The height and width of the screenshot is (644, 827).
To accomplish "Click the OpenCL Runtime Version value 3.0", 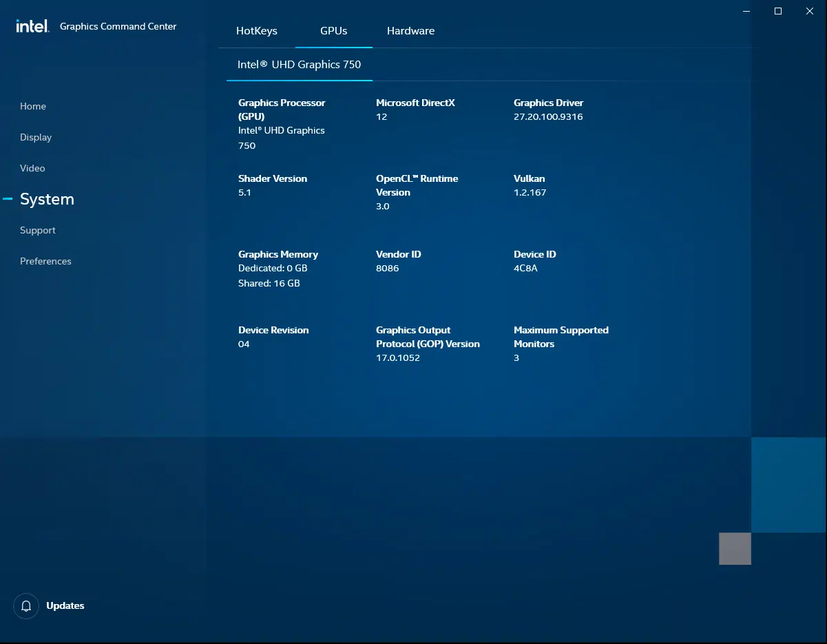I will point(383,206).
